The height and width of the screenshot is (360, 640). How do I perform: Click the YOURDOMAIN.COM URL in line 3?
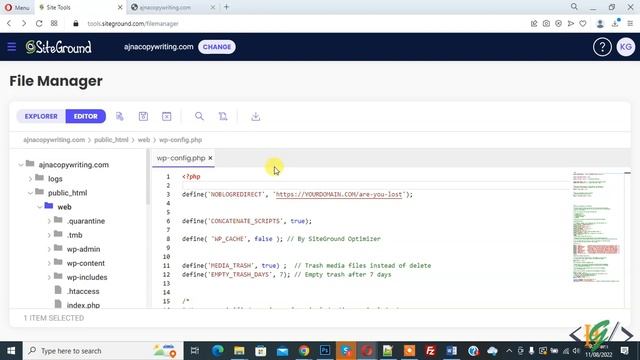pos(339,194)
